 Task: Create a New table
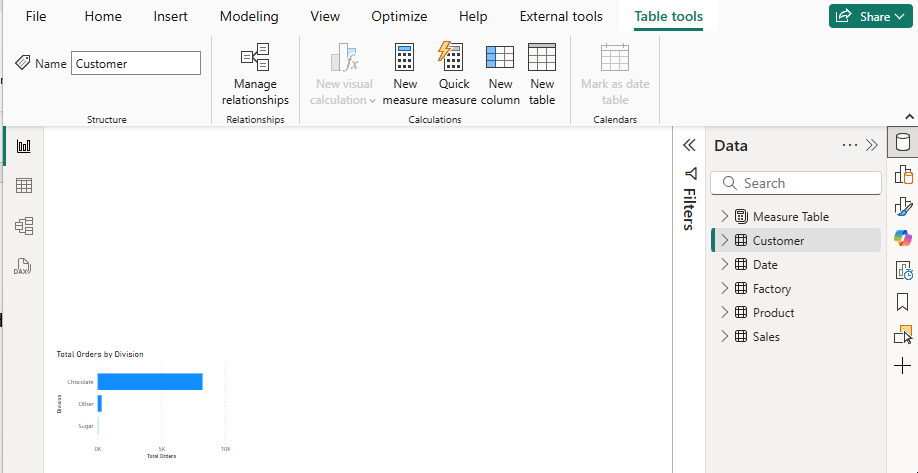tap(542, 74)
